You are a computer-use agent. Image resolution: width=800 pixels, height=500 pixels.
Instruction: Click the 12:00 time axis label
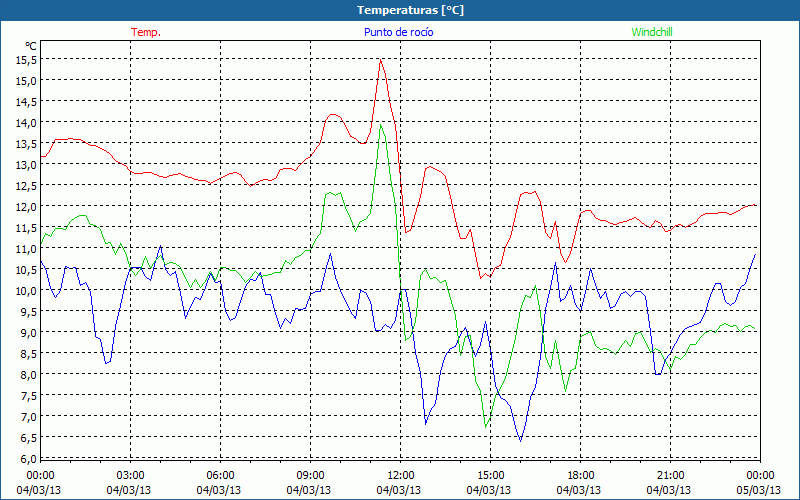(401, 476)
